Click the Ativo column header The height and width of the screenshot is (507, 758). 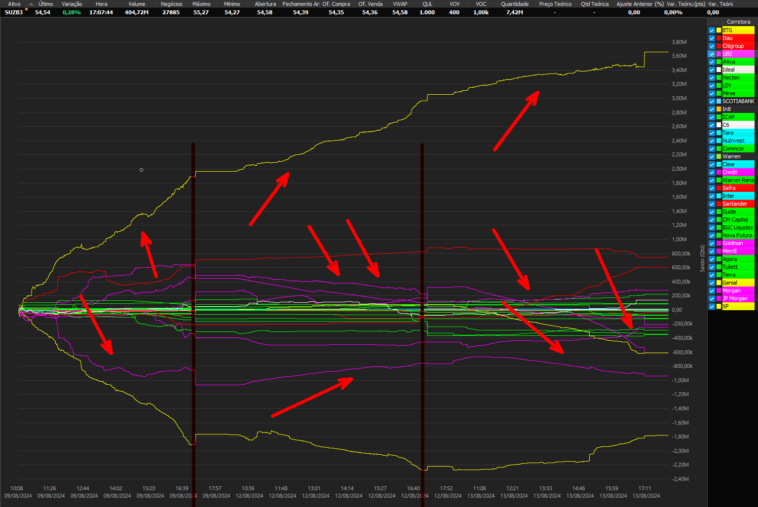click(x=13, y=3)
